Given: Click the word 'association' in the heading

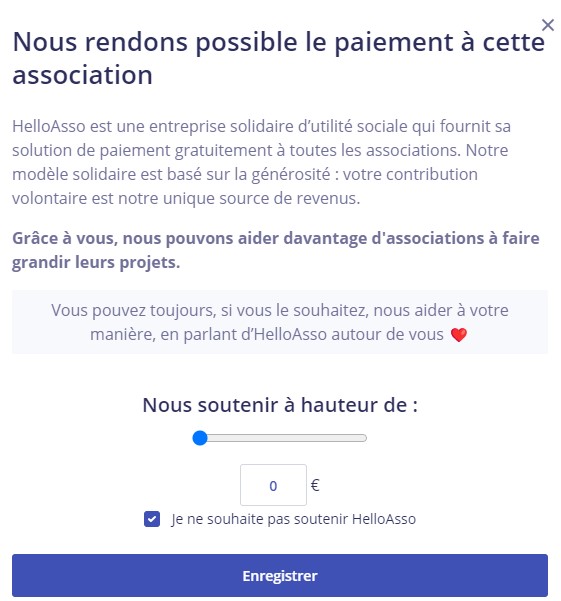Looking at the screenshot, I should [x=83, y=74].
